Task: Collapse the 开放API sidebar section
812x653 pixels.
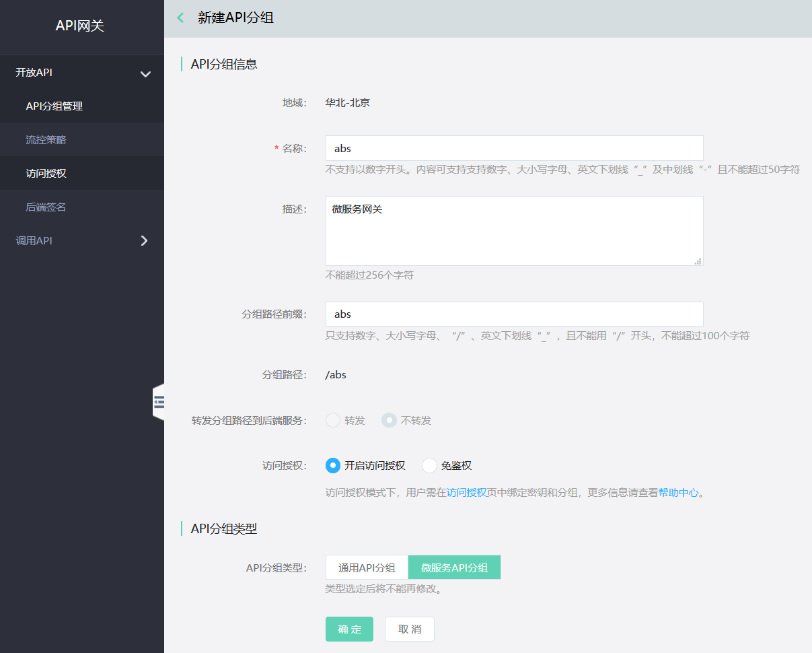Action: [145, 74]
